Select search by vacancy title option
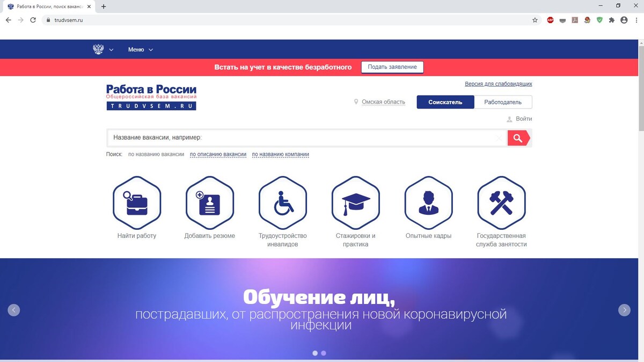Image resolution: width=644 pixels, height=362 pixels. 156,155
